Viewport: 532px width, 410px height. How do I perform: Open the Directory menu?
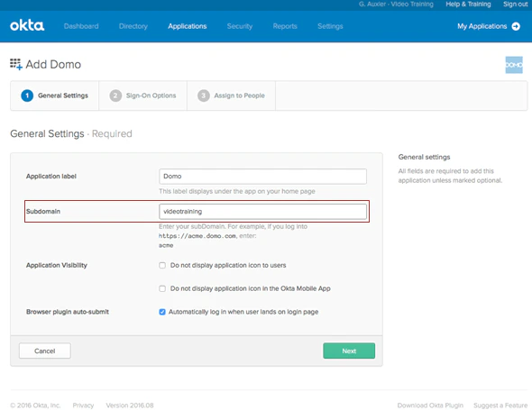(133, 26)
